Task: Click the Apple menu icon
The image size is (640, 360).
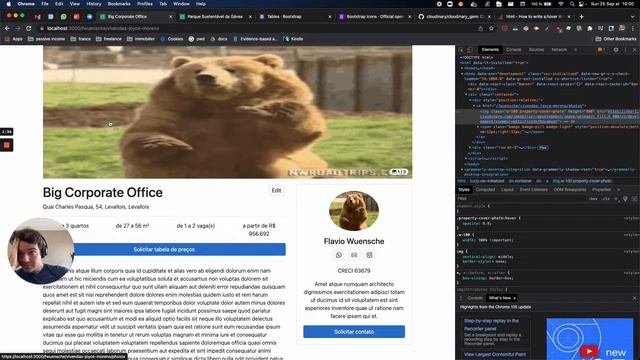Action: point(9,4)
